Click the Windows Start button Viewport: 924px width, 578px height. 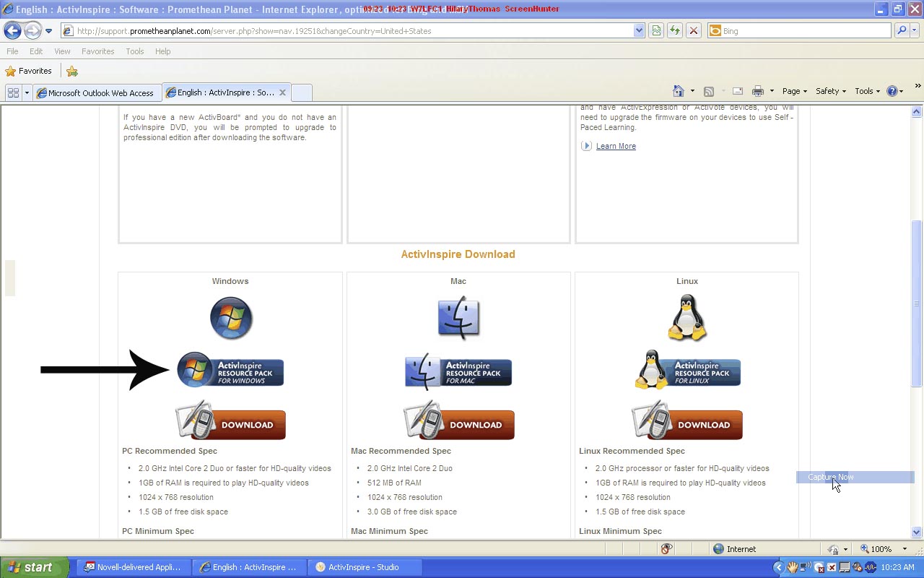(34, 567)
